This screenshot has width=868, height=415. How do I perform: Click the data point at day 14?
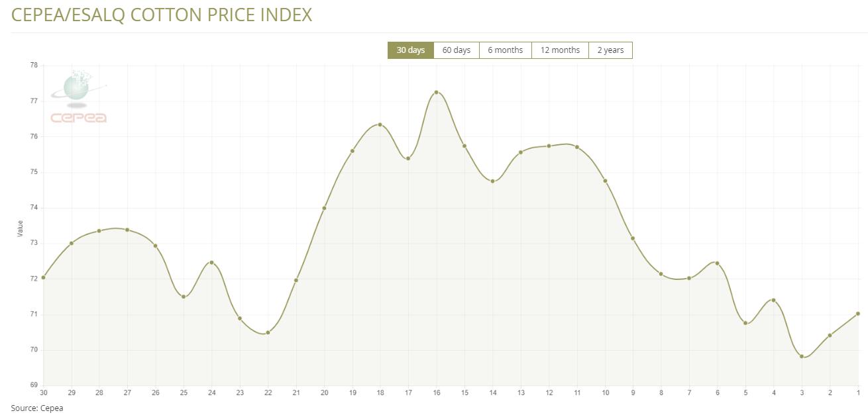pyautogui.click(x=492, y=181)
